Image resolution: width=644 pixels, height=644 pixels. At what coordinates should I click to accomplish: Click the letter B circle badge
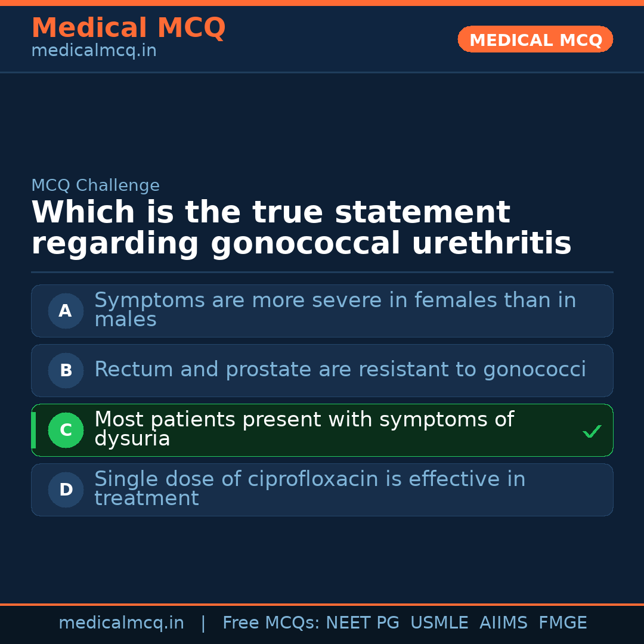click(x=66, y=370)
